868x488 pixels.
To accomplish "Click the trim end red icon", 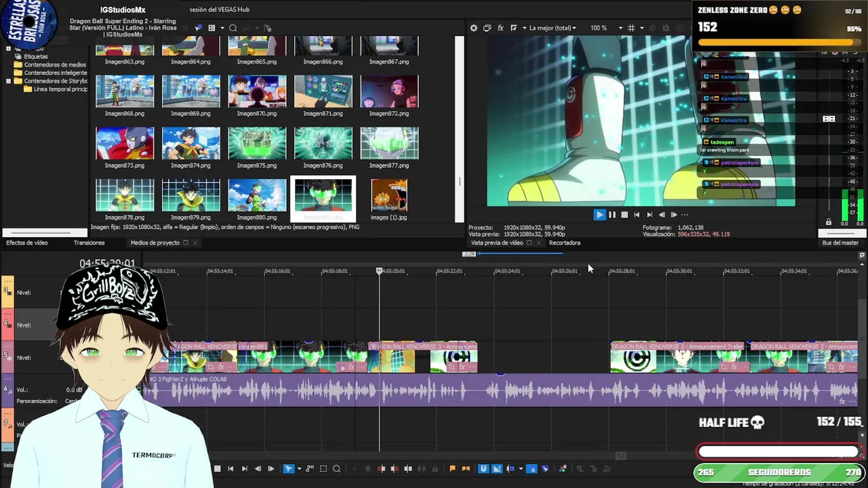I will (395, 468).
